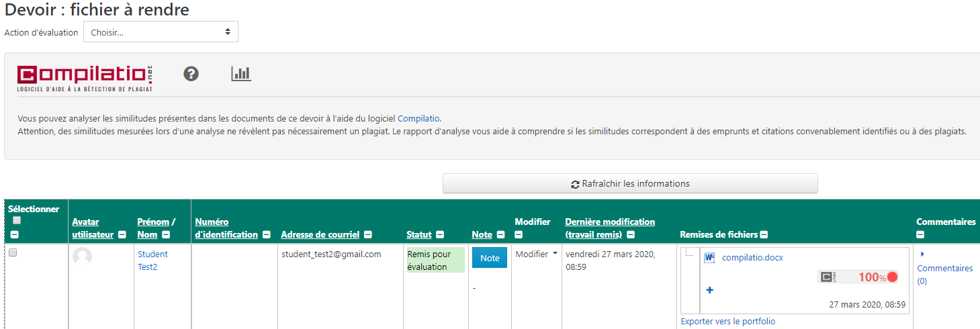Image resolution: width=980 pixels, height=329 pixels.
Task: Tick the select-all checkbox in Sélectionner header
Action: click(x=17, y=220)
